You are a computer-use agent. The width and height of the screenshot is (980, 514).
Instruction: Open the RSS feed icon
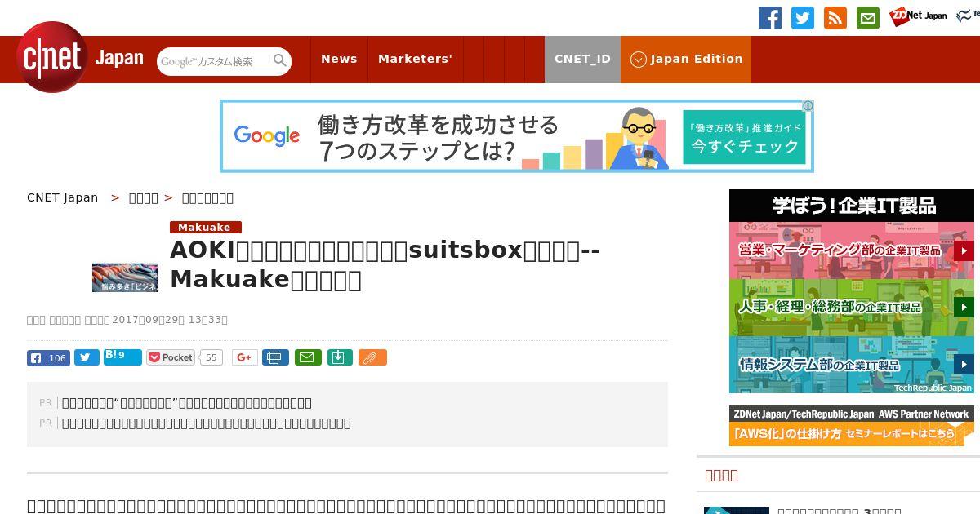click(835, 18)
